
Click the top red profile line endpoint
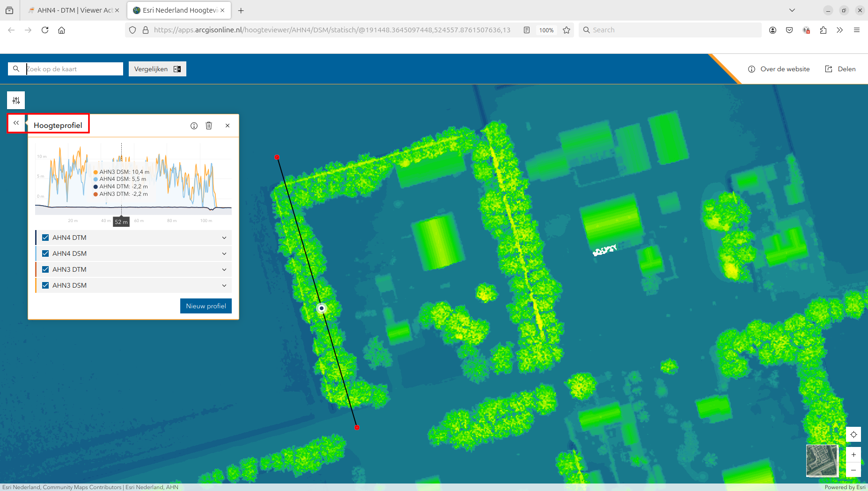(277, 157)
